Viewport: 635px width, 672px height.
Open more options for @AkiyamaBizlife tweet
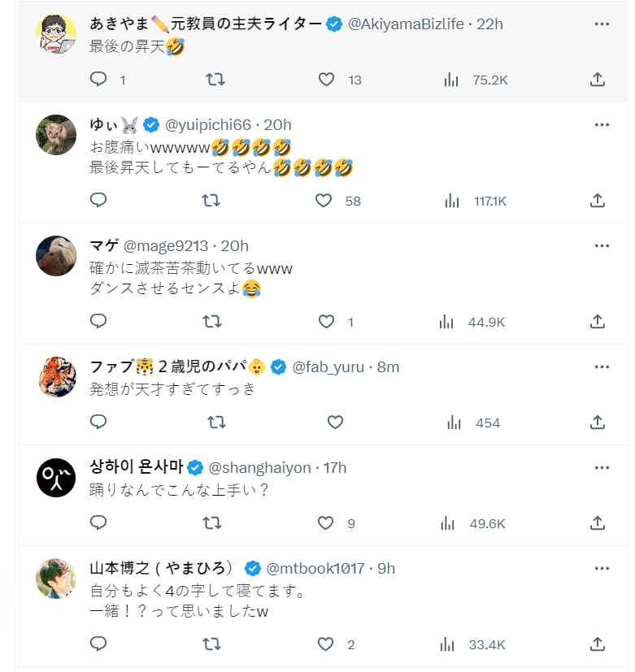tap(602, 24)
